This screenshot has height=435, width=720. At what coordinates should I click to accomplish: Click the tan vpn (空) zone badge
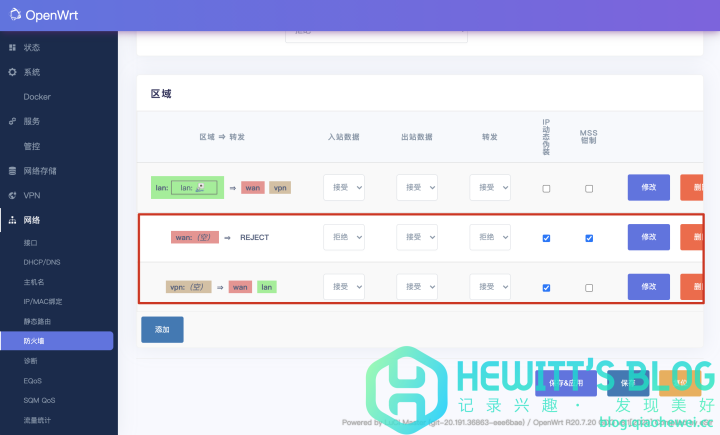(188, 287)
